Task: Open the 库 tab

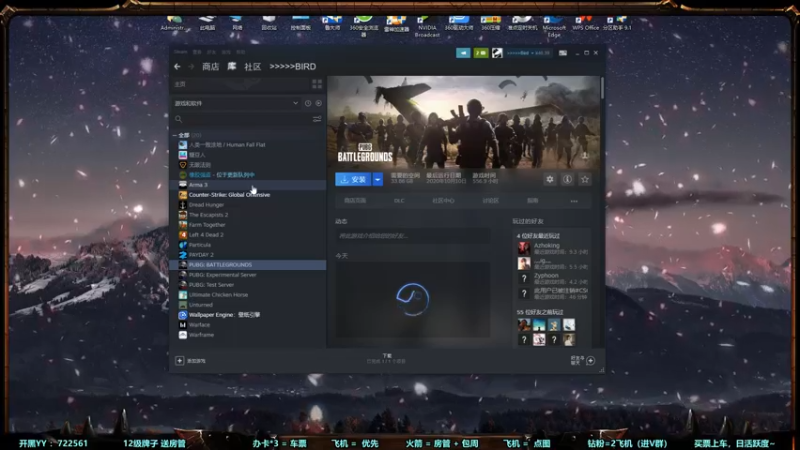Action: click(232, 66)
